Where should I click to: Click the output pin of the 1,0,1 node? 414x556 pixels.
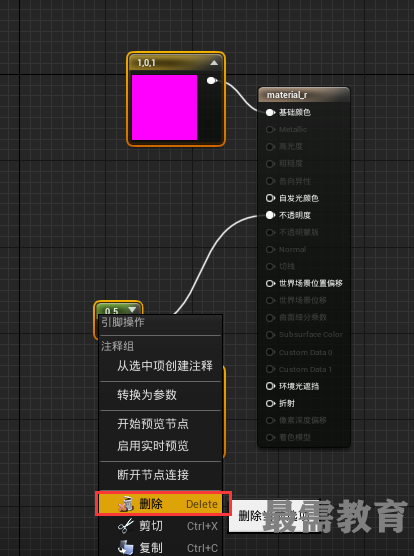[x=212, y=81]
